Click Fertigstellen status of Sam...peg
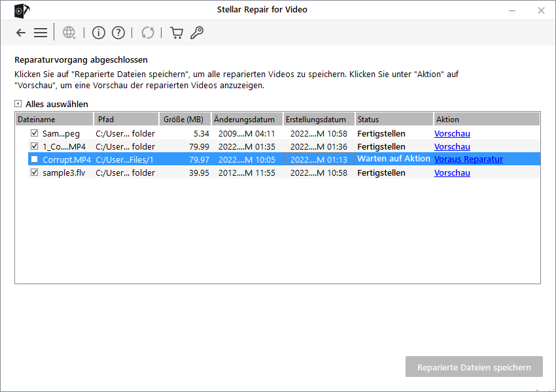 click(381, 133)
